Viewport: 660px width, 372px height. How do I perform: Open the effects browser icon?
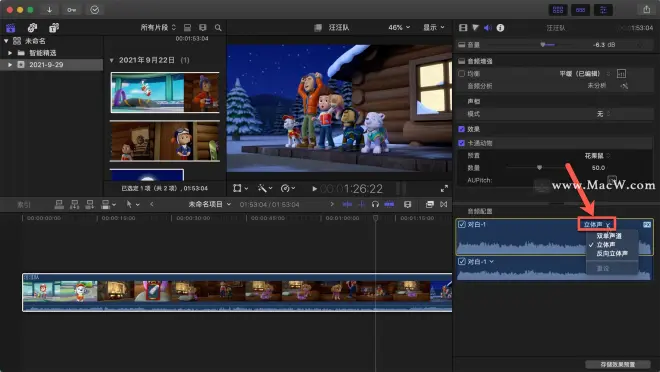(x=429, y=204)
